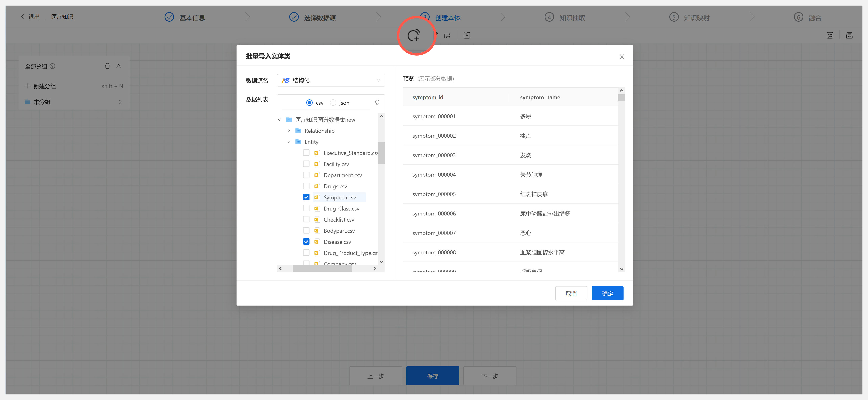
Task: Select the Bodypart.csv file name
Action: click(x=339, y=231)
